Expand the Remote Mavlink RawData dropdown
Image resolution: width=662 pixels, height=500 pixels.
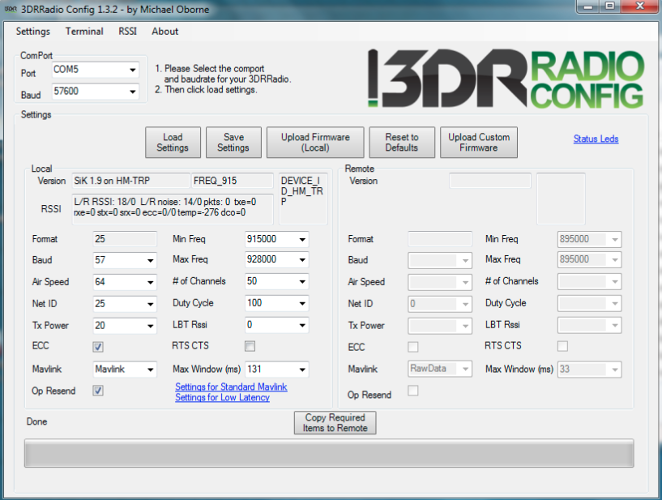(x=465, y=369)
